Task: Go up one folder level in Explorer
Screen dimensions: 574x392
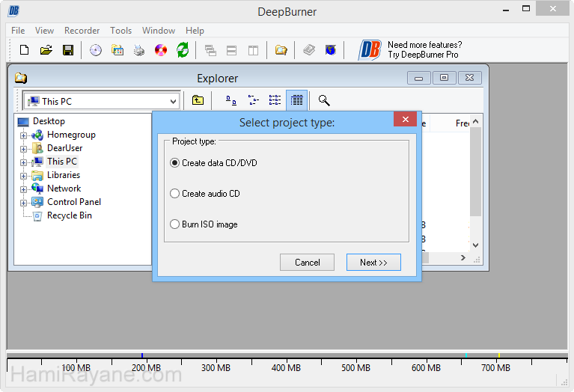Action: 198,100
